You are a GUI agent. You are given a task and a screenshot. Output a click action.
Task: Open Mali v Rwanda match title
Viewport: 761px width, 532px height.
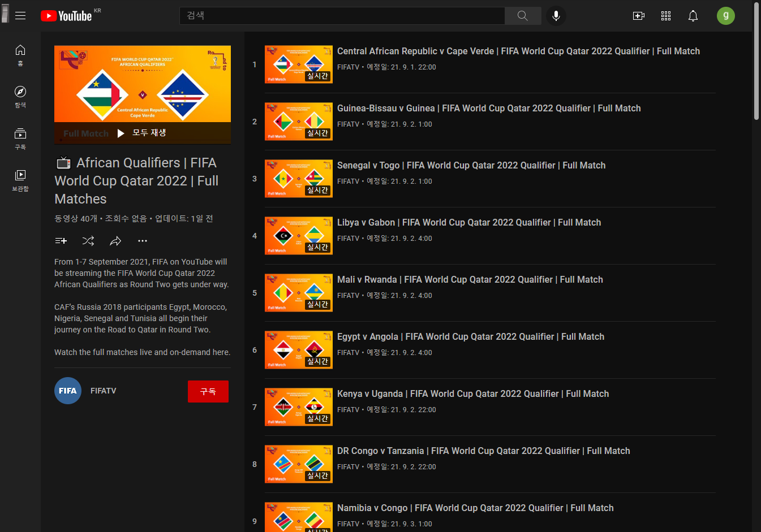point(470,279)
